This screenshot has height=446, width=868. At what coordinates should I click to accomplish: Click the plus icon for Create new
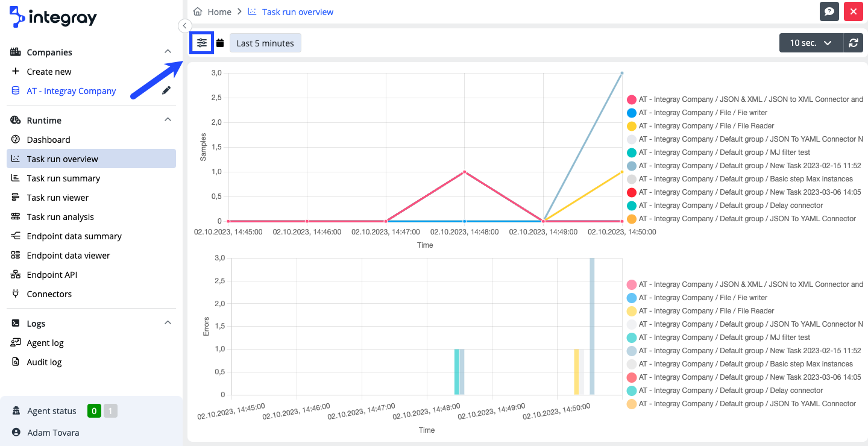coord(16,71)
